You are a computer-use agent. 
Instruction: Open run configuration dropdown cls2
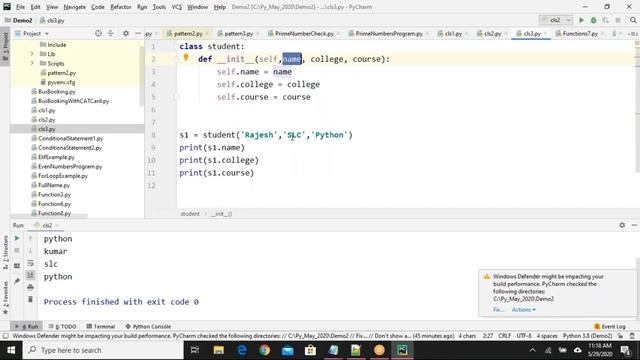pyautogui.click(x=556, y=20)
